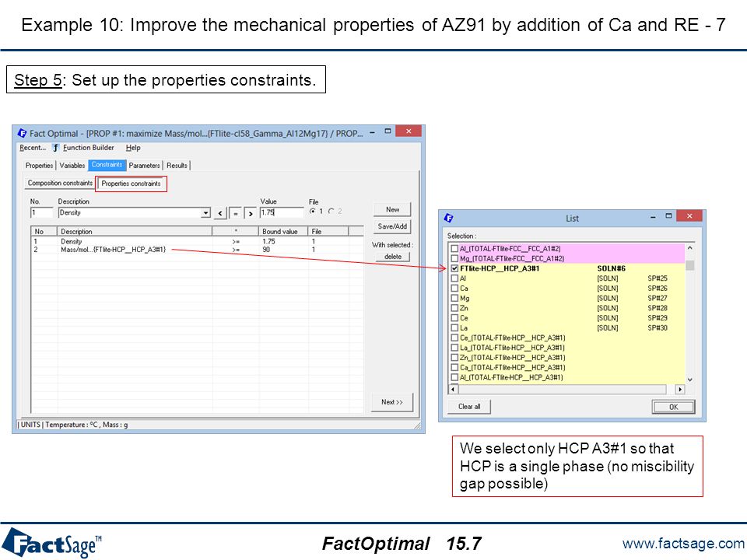Screen dimensions: 747x560
Task: Click the List vertical scrollbar thumb
Action: click(689, 264)
